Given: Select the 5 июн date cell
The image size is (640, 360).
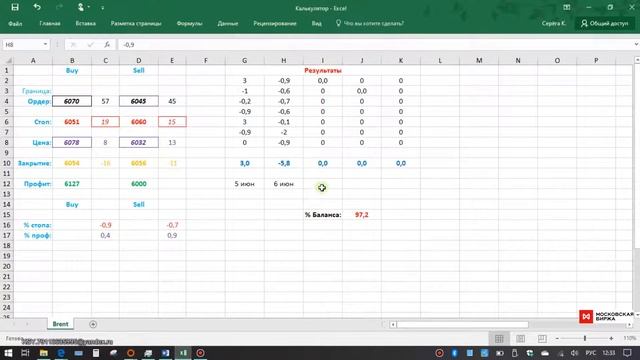Looking at the screenshot, I should tap(244, 184).
